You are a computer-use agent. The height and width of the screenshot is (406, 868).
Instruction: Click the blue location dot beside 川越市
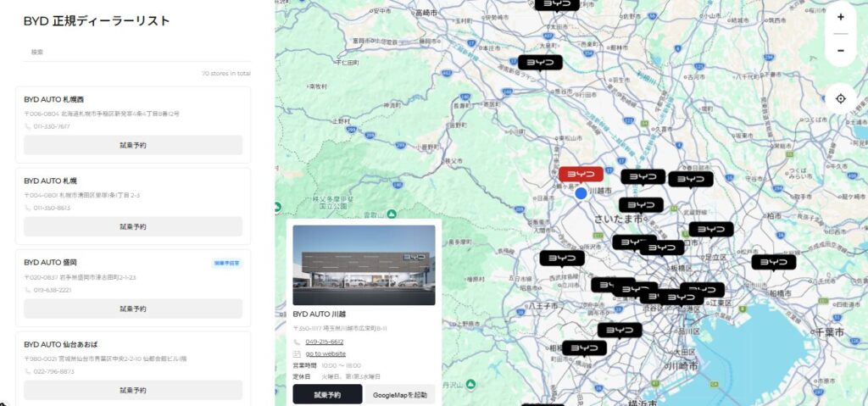pos(581,193)
